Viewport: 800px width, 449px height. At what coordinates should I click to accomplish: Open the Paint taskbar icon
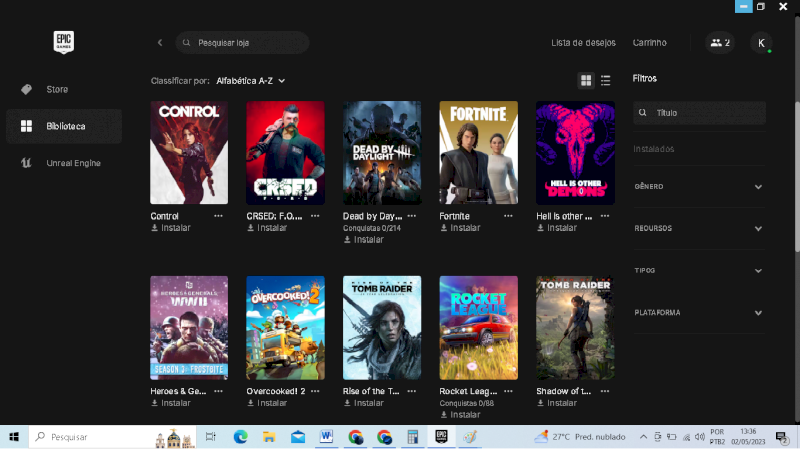pos(470,437)
